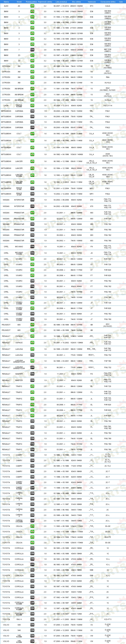Image resolution: width=126 pixels, height=644 pixels.
Task: Select the '1117' body code cell
Action: 92,106
